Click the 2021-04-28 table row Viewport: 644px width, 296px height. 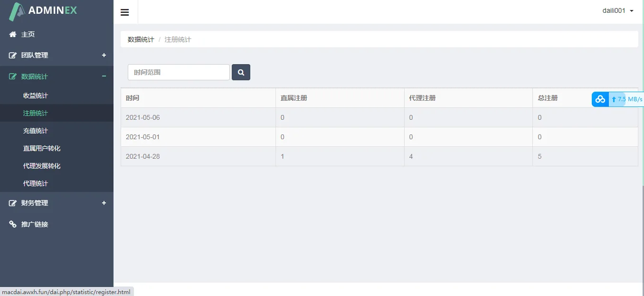379,156
